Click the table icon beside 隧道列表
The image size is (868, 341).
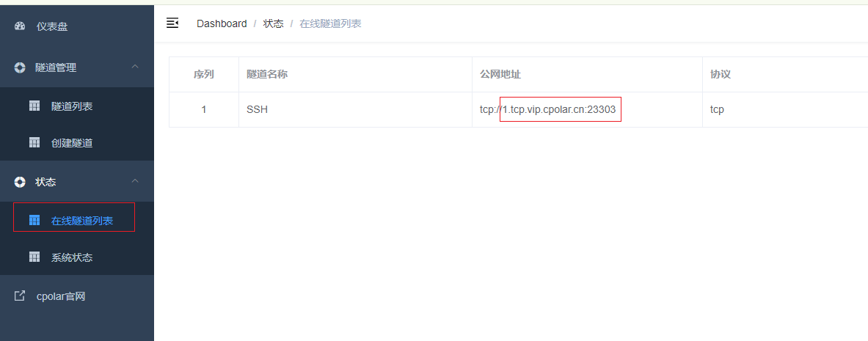click(x=34, y=106)
